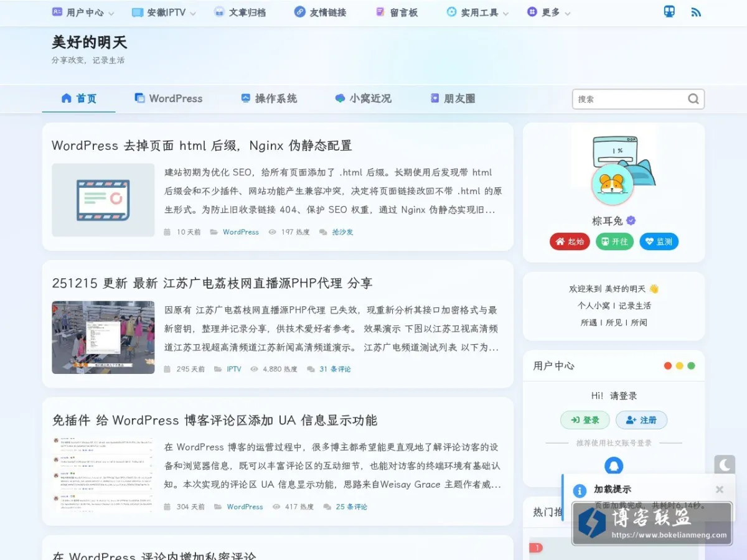The image size is (747, 560).
Task: Click the 用户中心 icon in top bar
Action: tap(57, 12)
